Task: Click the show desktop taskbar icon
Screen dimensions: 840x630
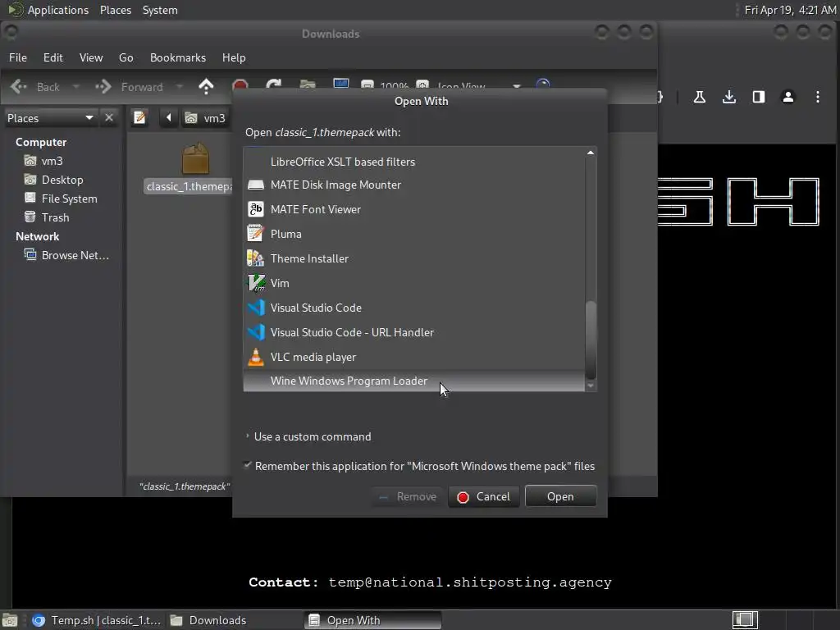Action: [10, 620]
